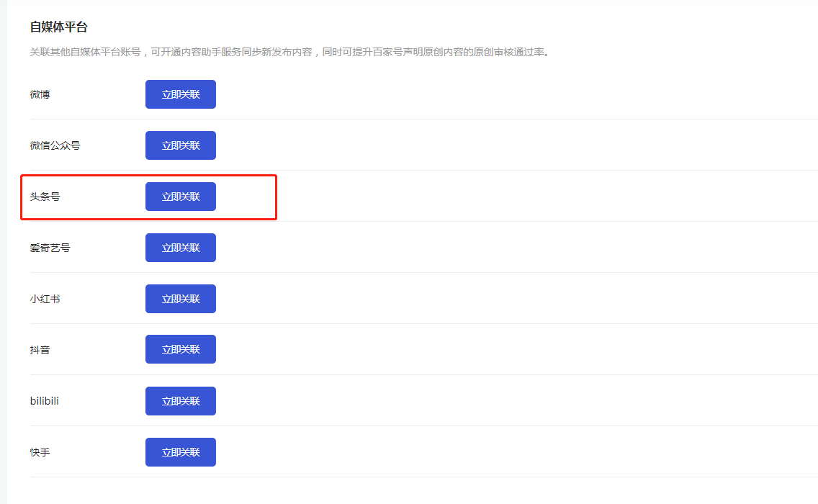Click 立即关联 button for 抖音
Screen dimensions: 818x504
click(181, 350)
